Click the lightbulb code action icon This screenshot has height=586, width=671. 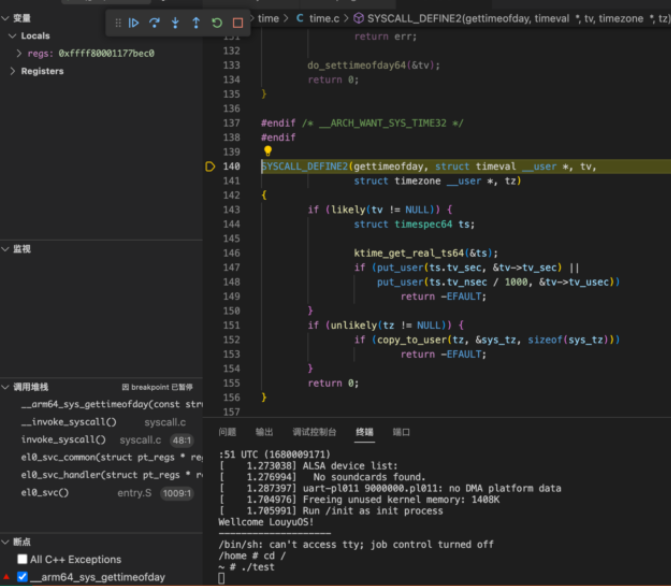[267, 152]
